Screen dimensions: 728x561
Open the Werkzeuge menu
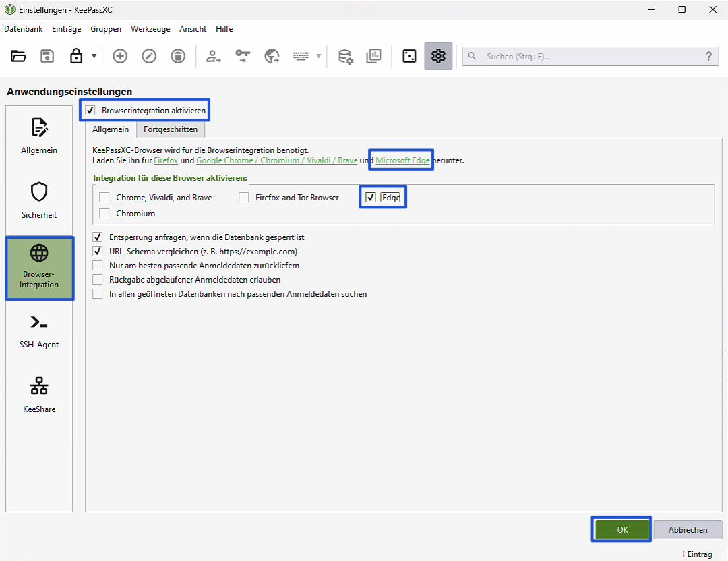tap(150, 29)
